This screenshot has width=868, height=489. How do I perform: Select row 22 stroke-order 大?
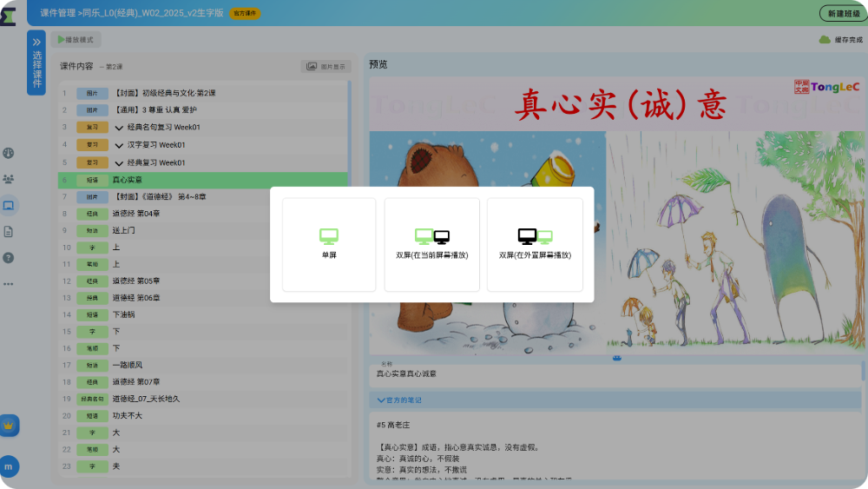pos(202,449)
